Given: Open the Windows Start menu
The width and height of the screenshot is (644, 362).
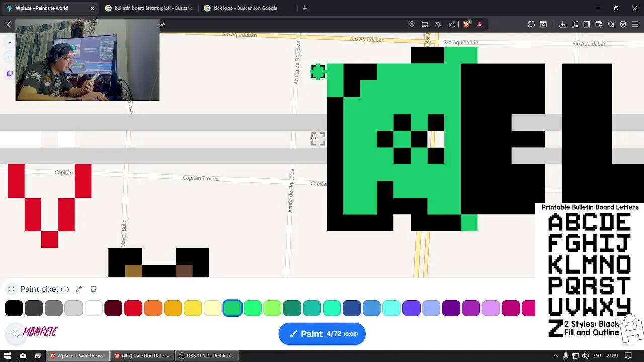Looking at the screenshot, I should coord(8,356).
